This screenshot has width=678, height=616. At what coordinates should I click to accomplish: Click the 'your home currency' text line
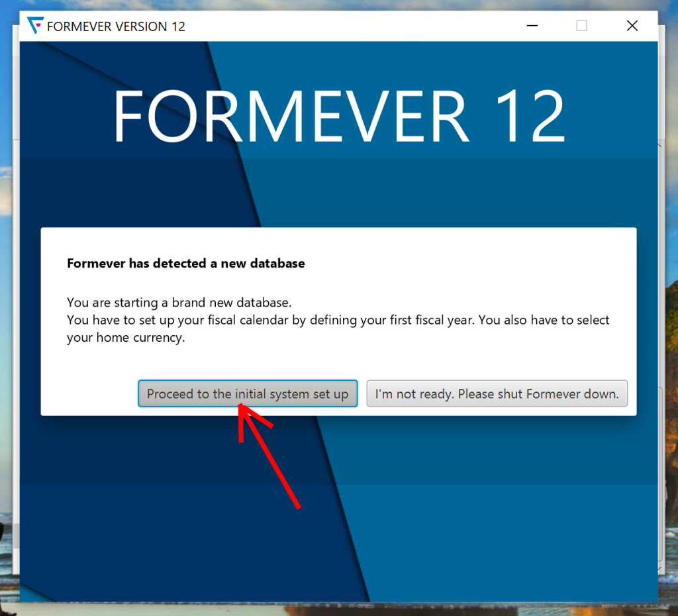tap(126, 337)
